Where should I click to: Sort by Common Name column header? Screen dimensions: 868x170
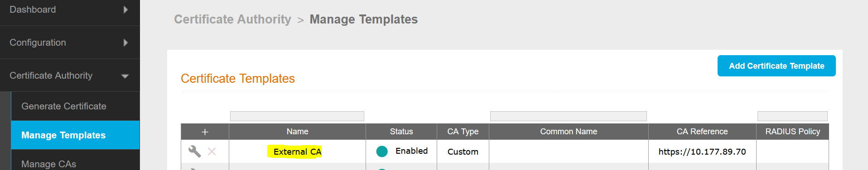click(x=569, y=132)
